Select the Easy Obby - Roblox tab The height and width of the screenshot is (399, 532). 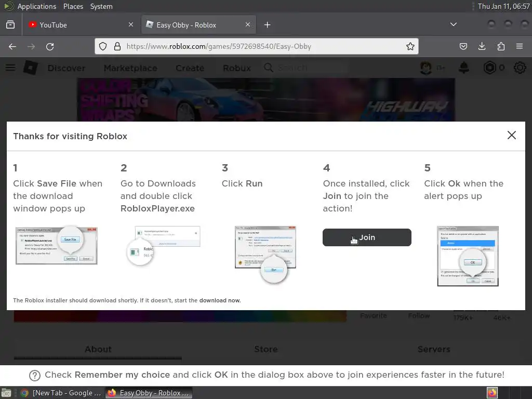(198, 25)
